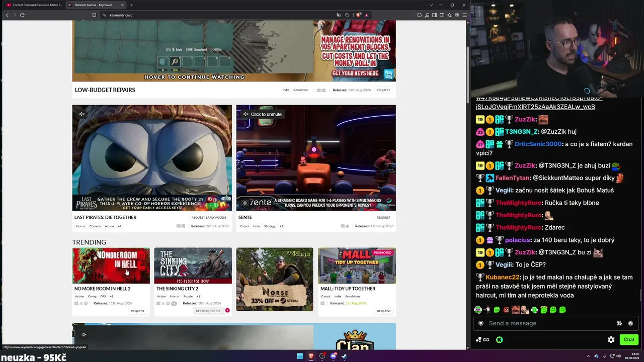
Task: Open the Norse 33% off Steam ad
Action: [275, 280]
